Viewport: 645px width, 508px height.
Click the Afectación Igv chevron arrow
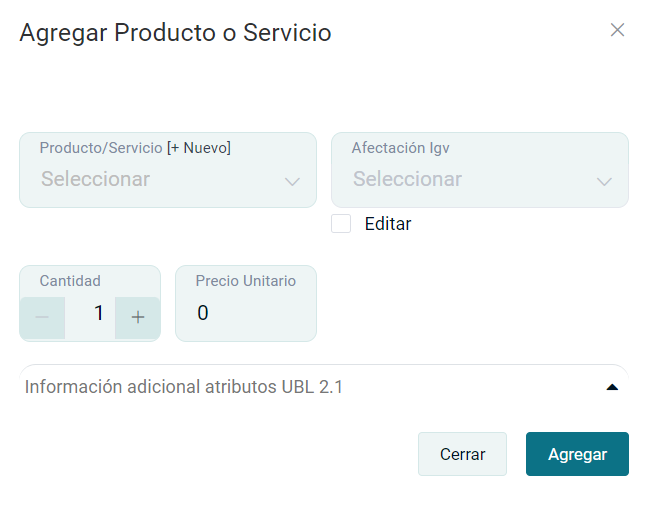604,181
